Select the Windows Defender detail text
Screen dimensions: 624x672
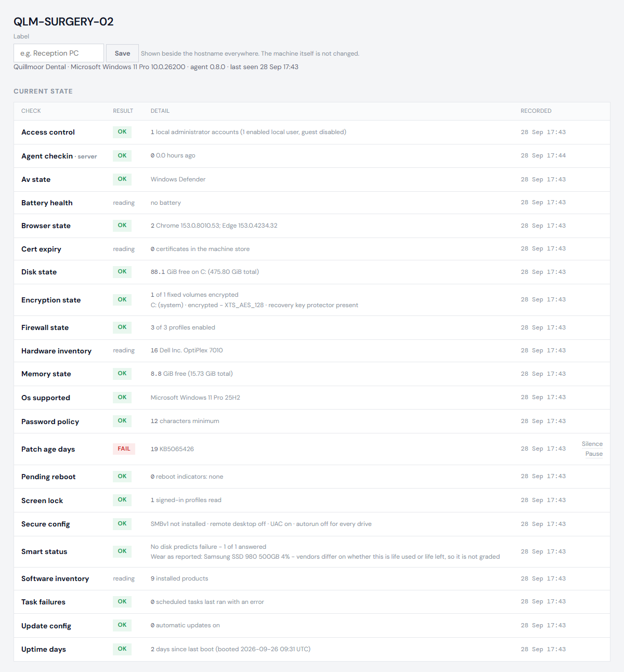178,179
